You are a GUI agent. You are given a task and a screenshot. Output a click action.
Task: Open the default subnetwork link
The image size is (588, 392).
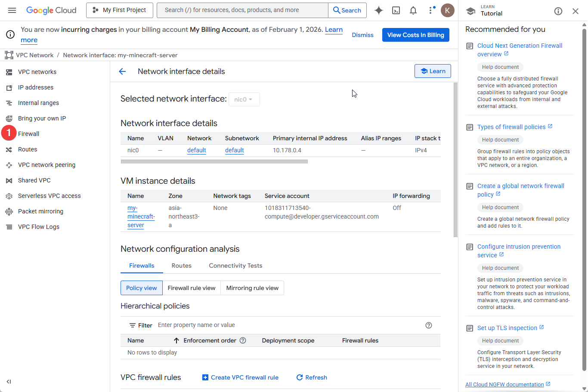pyautogui.click(x=235, y=150)
